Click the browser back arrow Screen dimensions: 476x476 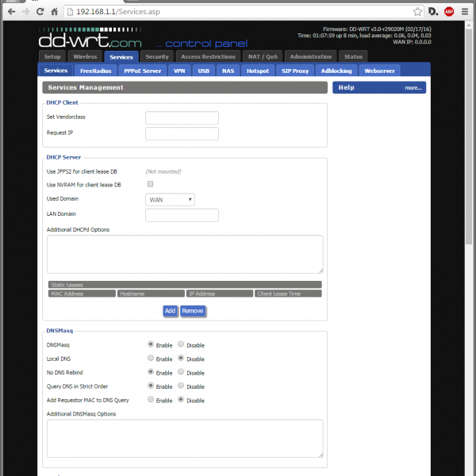10,12
